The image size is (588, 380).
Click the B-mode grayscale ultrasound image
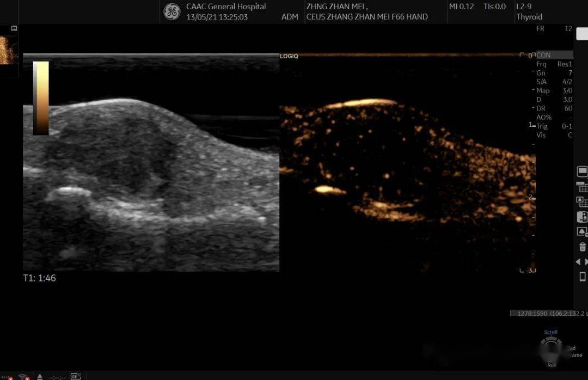click(x=151, y=162)
